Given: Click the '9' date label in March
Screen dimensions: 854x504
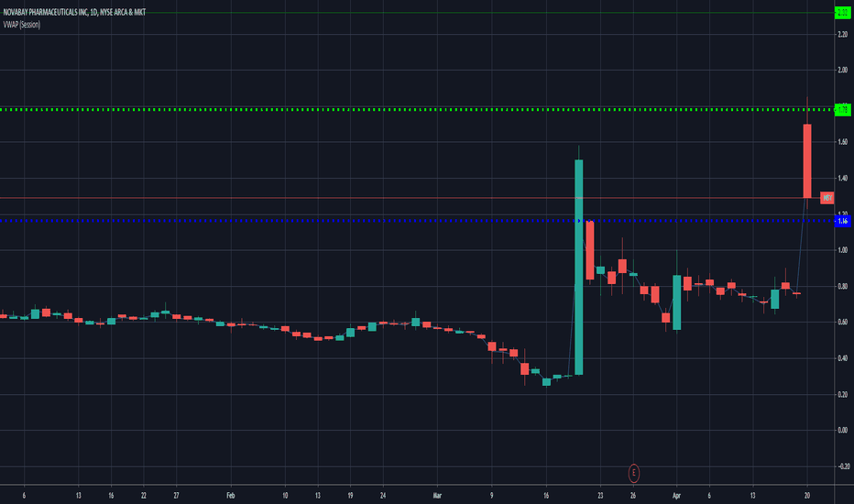Looking at the screenshot, I should point(491,495).
